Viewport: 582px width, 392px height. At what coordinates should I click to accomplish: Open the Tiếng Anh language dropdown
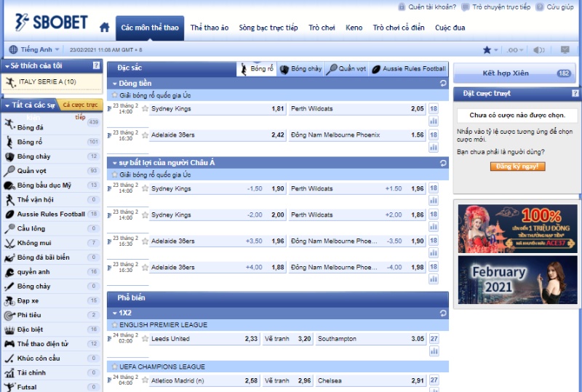coord(34,49)
